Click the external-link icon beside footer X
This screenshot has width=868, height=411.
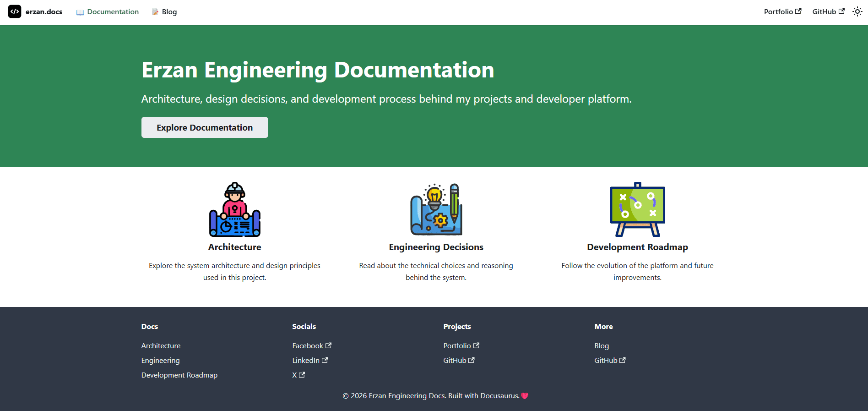click(302, 375)
